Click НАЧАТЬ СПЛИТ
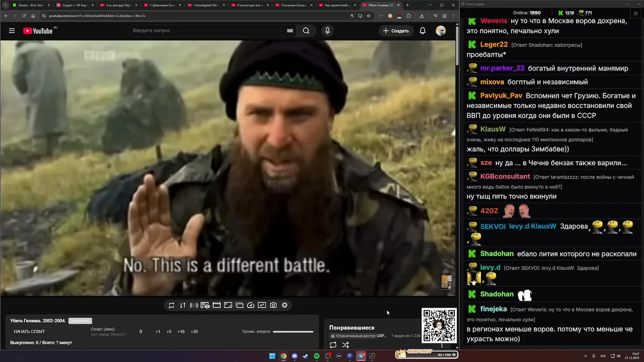 pos(29,332)
